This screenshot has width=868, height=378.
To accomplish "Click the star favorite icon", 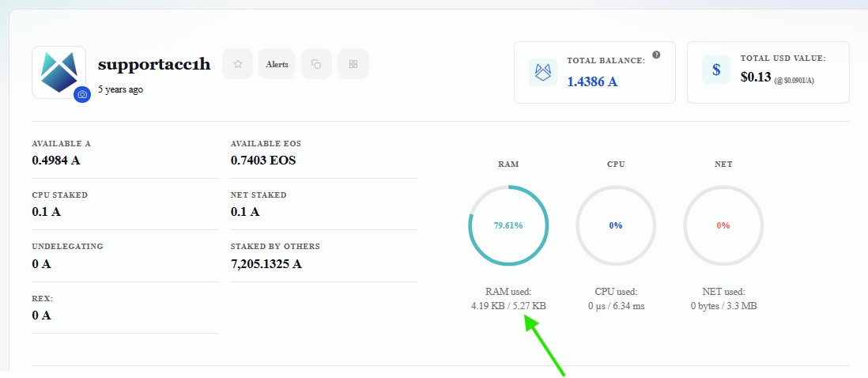I will (x=237, y=63).
